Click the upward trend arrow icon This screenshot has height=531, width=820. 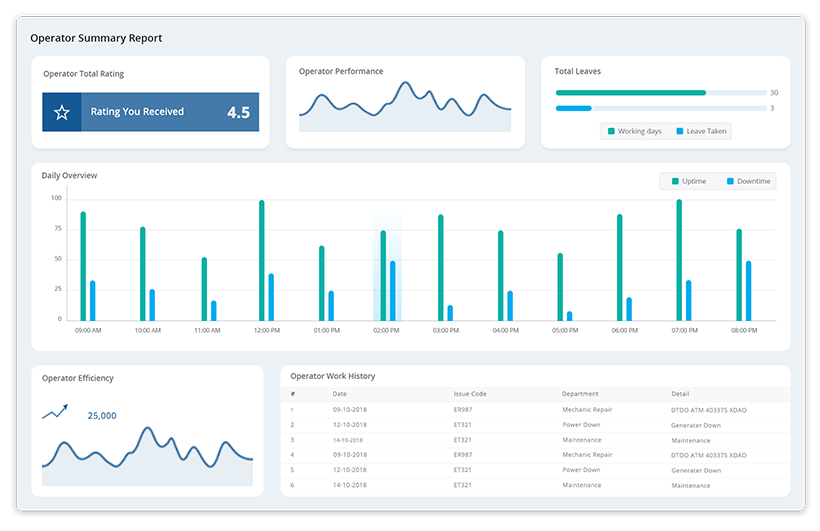pos(55,411)
